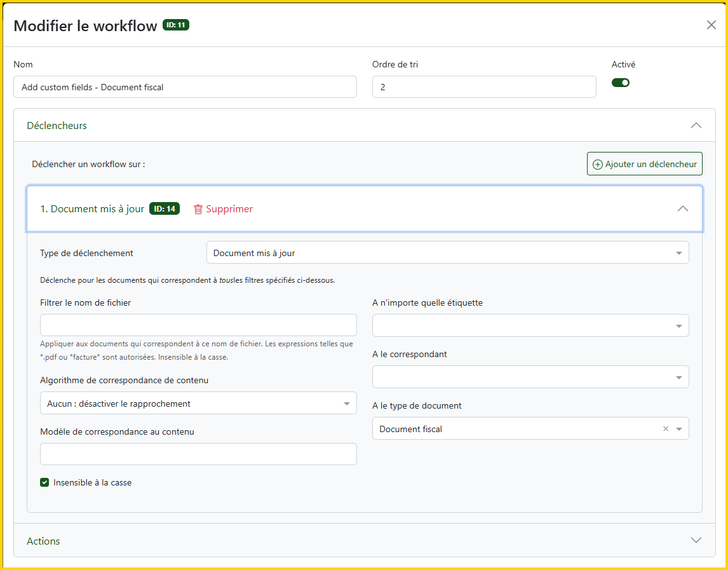Click the Actions section header

pyautogui.click(x=44, y=541)
